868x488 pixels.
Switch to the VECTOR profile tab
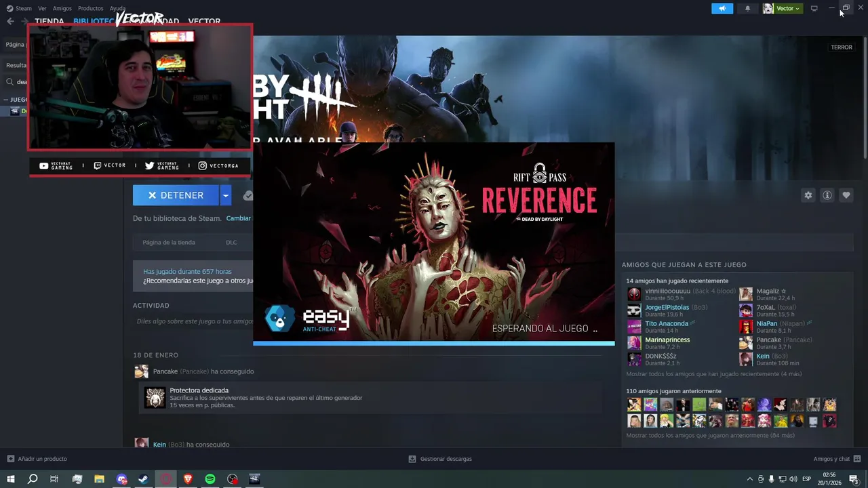pos(204,22)
